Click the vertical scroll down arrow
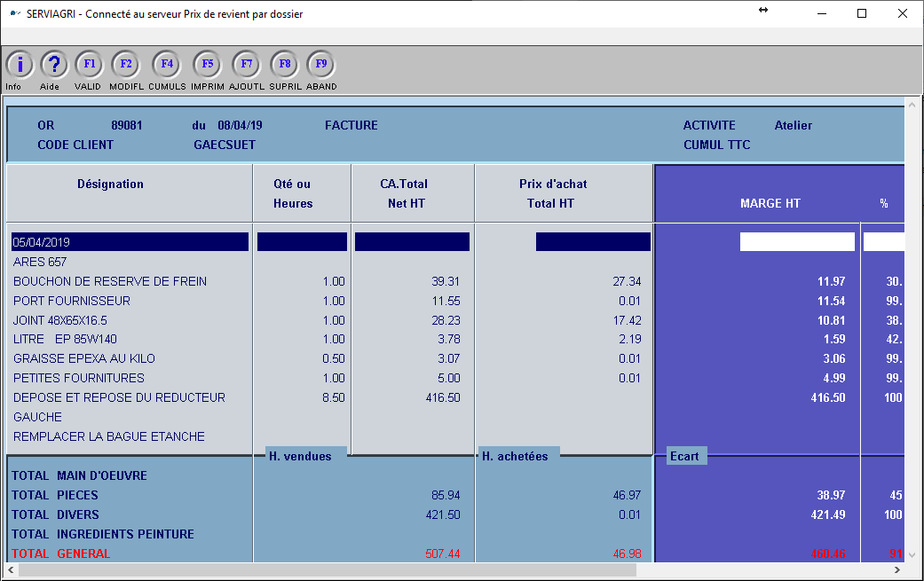Viewport: 924px width, 581px height. click(912, 554)
